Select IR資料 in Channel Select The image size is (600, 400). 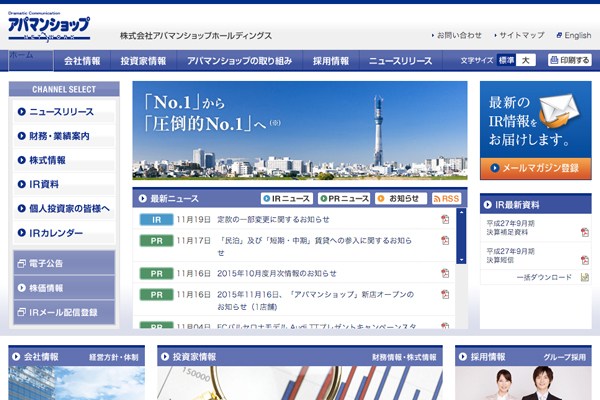(x=64, y=184)
